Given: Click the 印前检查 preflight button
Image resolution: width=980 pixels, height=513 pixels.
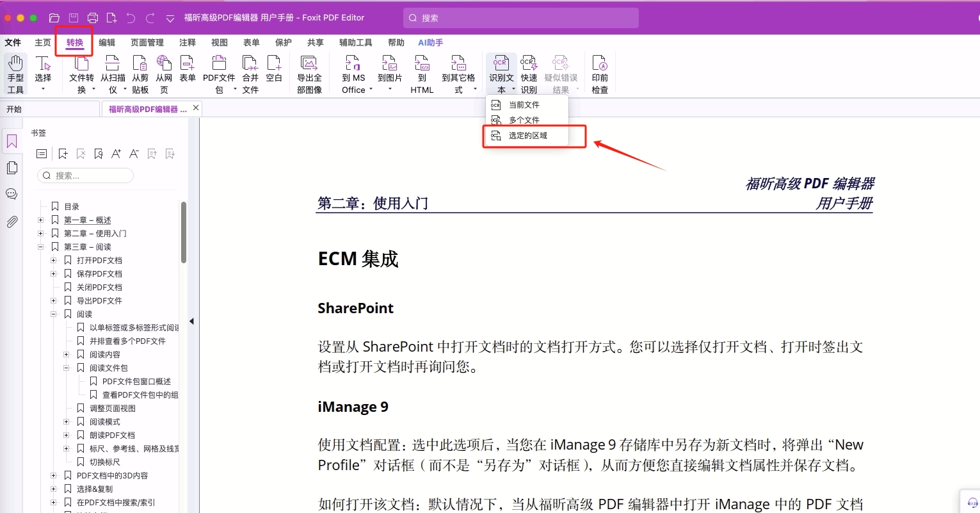Looking at the screenshot, I should [x=600, y=74].
